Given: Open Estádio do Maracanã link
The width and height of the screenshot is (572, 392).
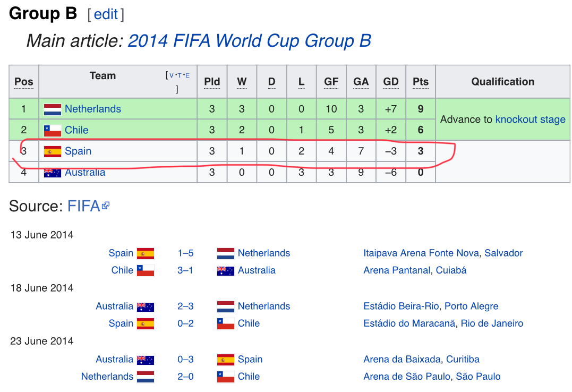Looking at the screenshot, I should point(409,323).
